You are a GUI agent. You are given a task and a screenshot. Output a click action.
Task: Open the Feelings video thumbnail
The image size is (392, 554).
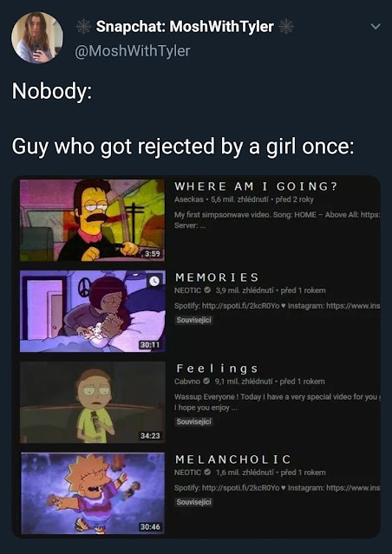coord(92,402)
